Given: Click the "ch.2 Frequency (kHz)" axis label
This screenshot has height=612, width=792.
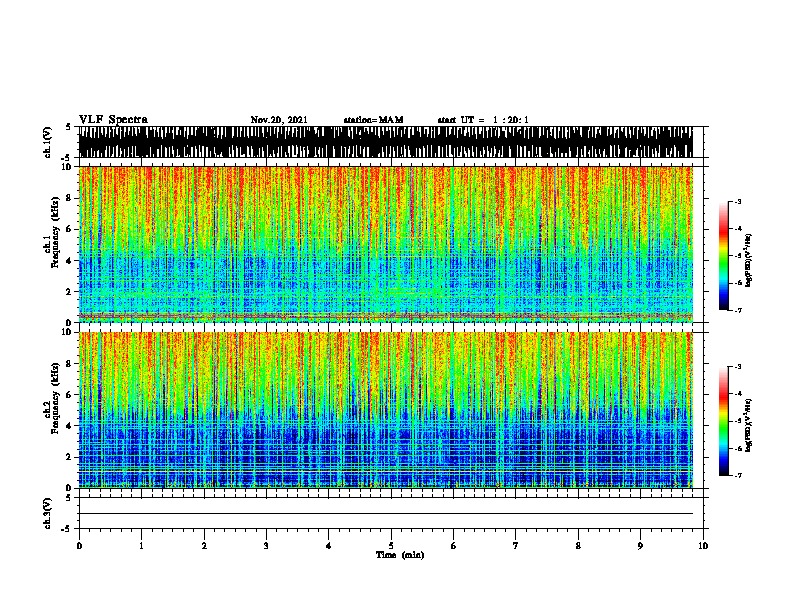Looking at the screenshot, I should [51, 398].
